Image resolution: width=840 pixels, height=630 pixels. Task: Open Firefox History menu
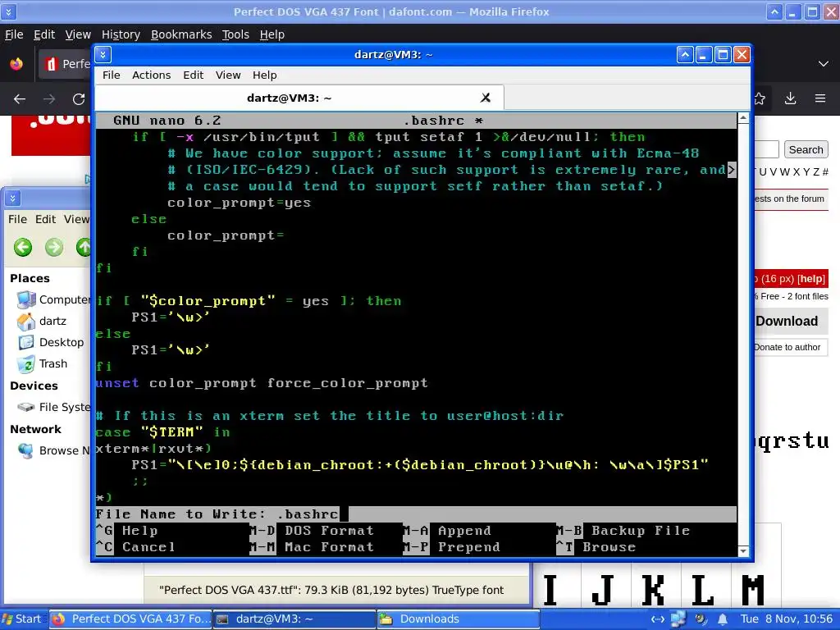pos(121,34)
